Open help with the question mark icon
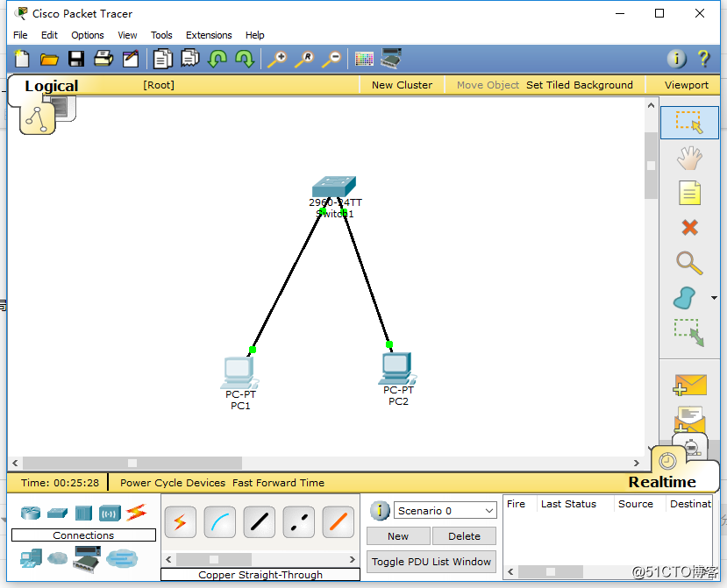Image resolution: width=727 pixels, height=588 pixels. (703, 59)
